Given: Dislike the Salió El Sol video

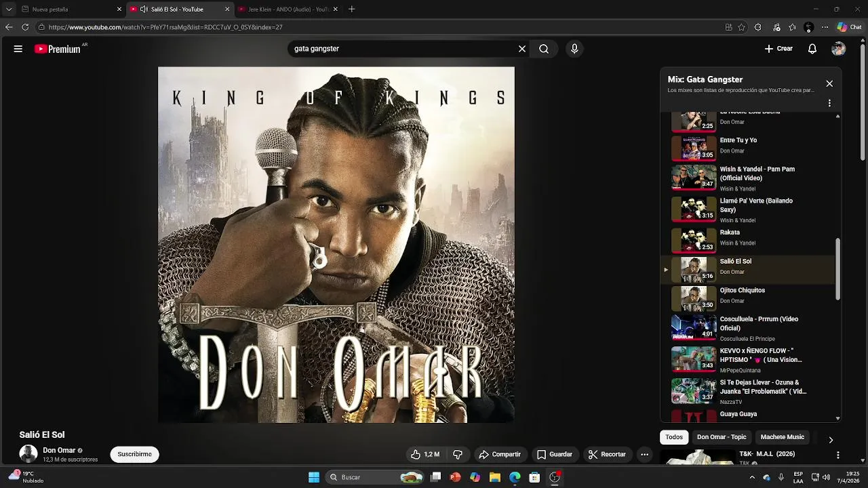Looking at the screenshot, I should click(458, 454).
